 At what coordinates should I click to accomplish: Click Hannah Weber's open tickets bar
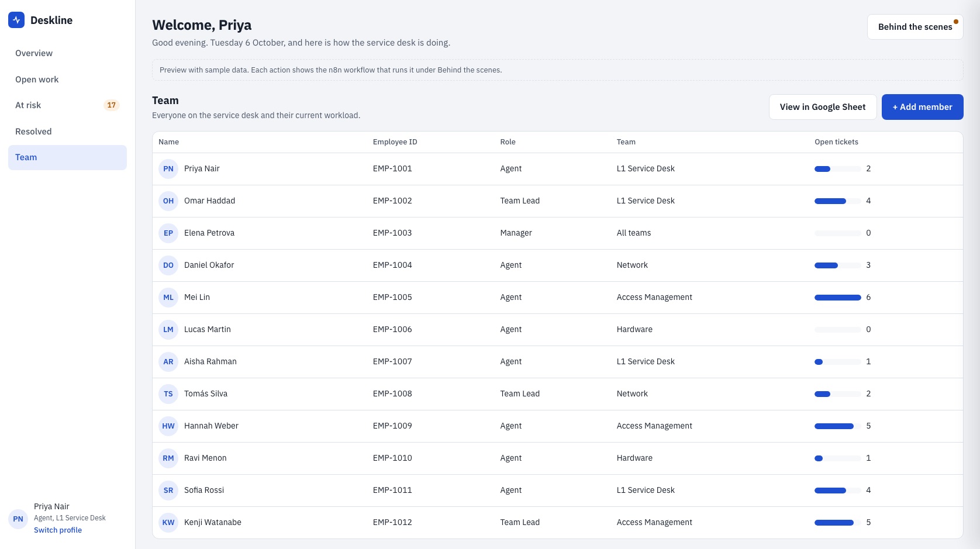point(837,426)
